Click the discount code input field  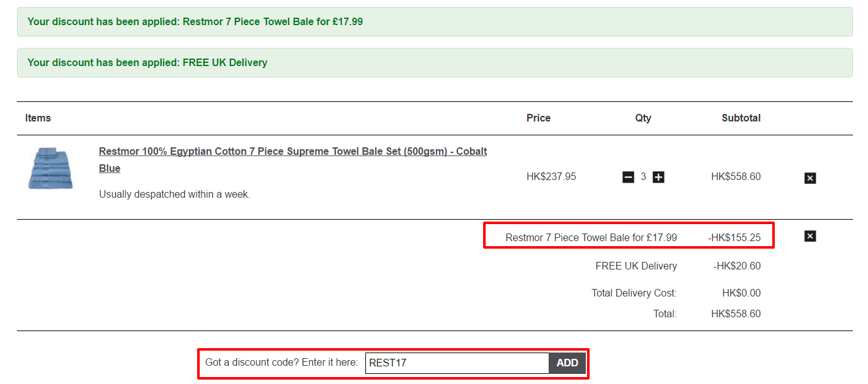pyautogui.click(x=457, y=363)
